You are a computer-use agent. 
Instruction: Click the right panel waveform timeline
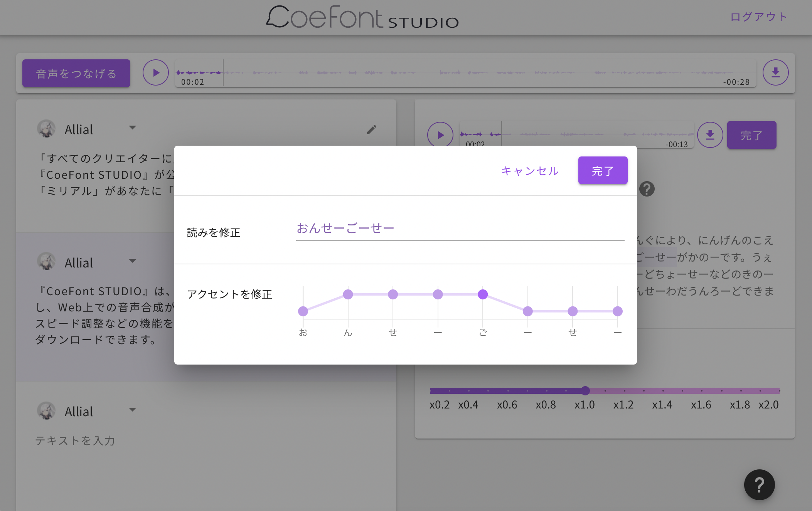click(576, 134)
